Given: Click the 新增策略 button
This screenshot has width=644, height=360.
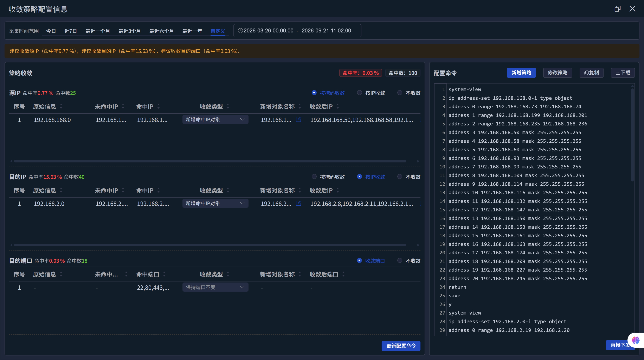Looking at the screenshot, I should tap(521, 73).
